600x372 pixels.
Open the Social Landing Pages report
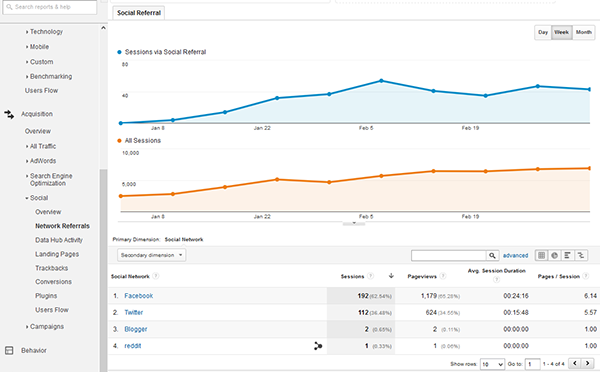pyautogui.click(x=57, y=254)
